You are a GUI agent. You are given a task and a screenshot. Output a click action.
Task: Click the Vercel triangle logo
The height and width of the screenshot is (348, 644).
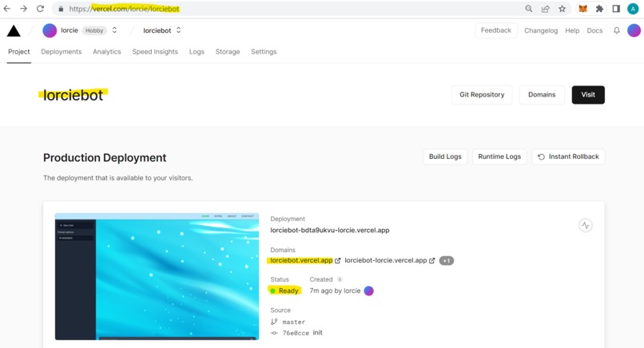point(14,31)
